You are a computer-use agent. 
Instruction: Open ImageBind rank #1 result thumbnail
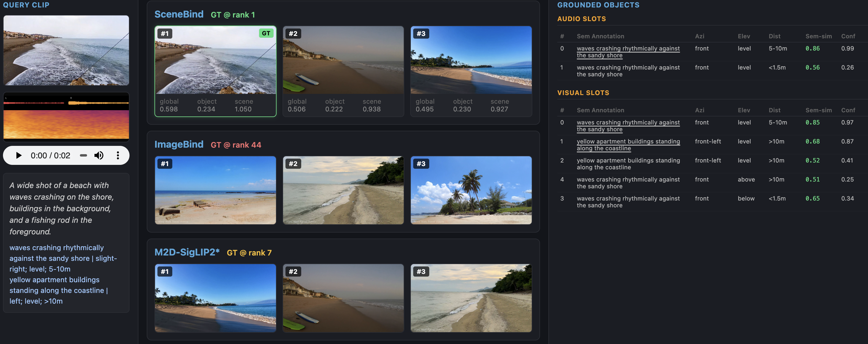pyautogui.click(x=215, y=190)
